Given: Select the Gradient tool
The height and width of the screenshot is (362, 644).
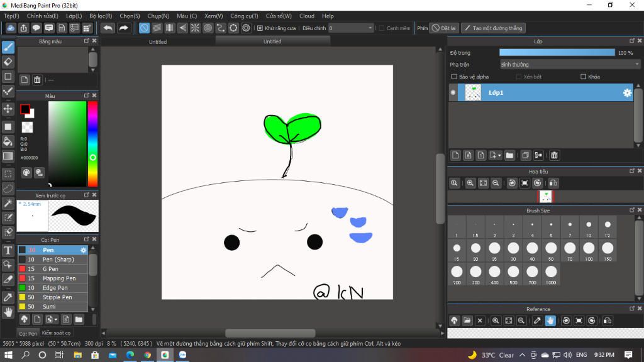Looking at the screenshot, I should 8,156.
